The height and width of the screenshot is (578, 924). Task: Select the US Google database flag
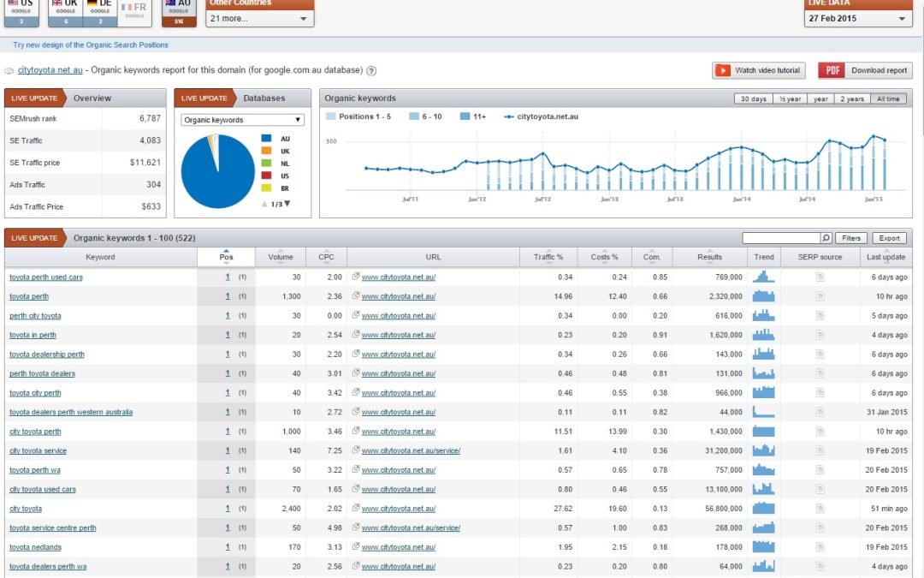point(21,12)
